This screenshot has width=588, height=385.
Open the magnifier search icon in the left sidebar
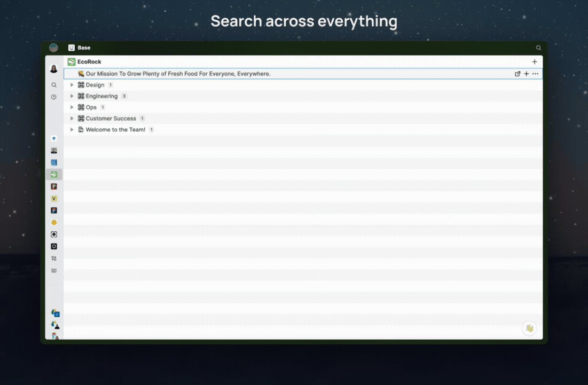tap(54, 85)
